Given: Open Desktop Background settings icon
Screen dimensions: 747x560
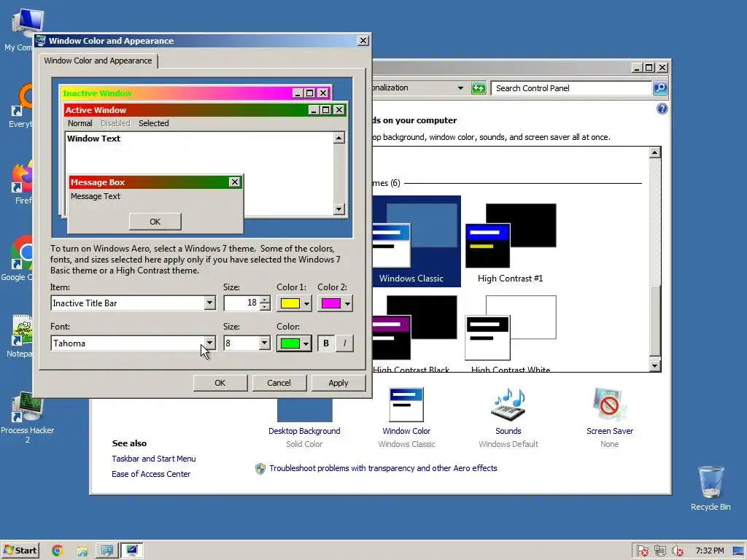Looking at the screenshot, I should tap(304, 411).
